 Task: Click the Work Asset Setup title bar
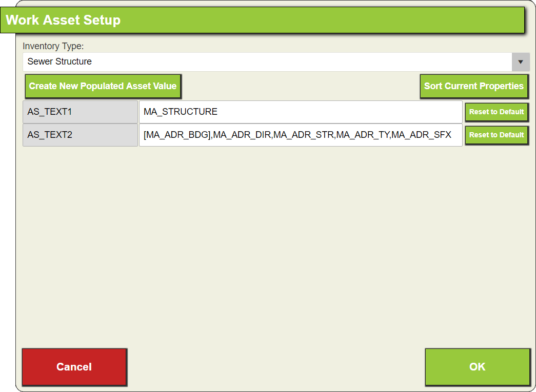262,20
